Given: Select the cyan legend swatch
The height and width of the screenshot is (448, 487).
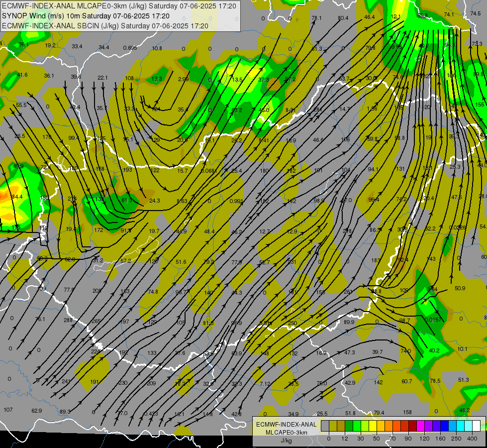Looking at the screenshot, I should pyautogui.click(x=460, y=426).
